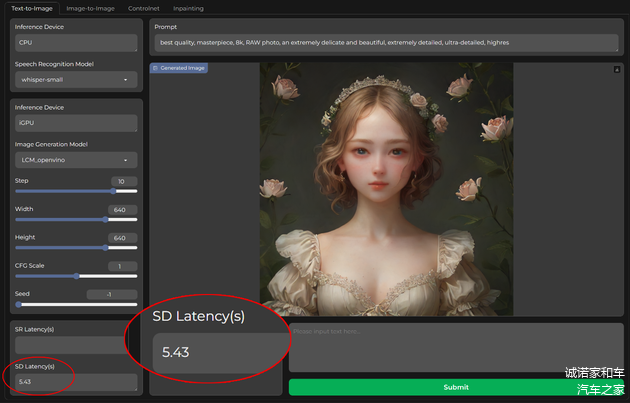Click the CFG Scale slider
This screenshot has width=630, height=403.
coord(76,275)
